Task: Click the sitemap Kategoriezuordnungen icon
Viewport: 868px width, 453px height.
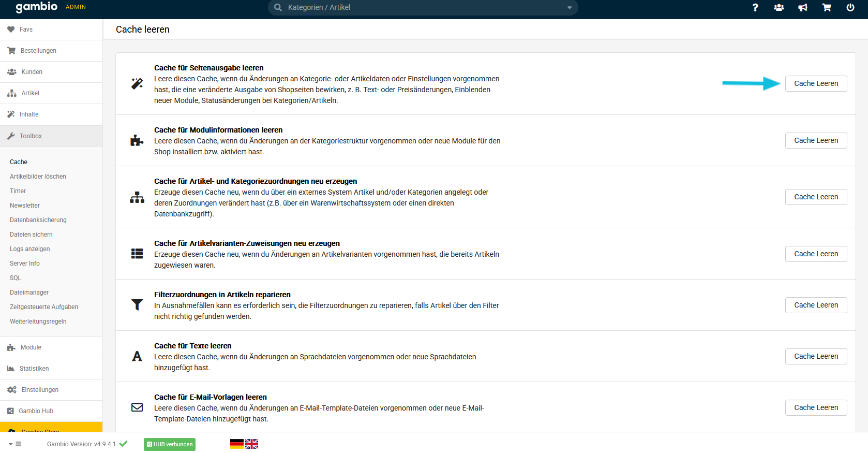Action: (137, 197)
